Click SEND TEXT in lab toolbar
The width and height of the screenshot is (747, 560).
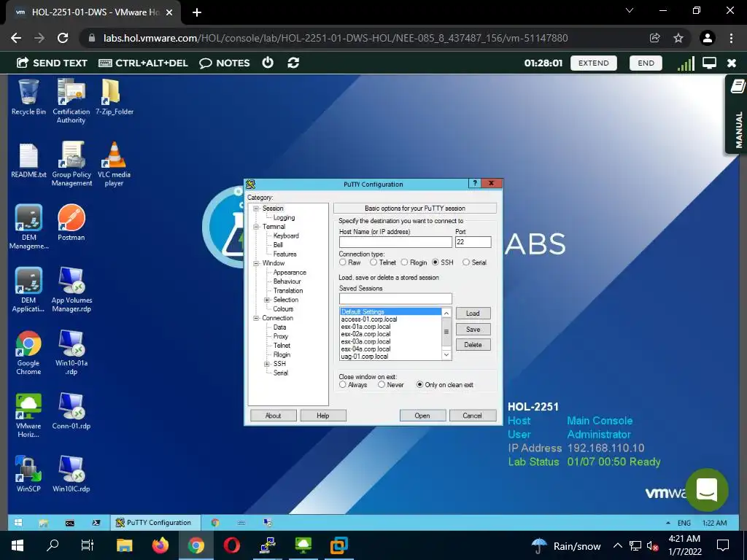pos(52,63)
